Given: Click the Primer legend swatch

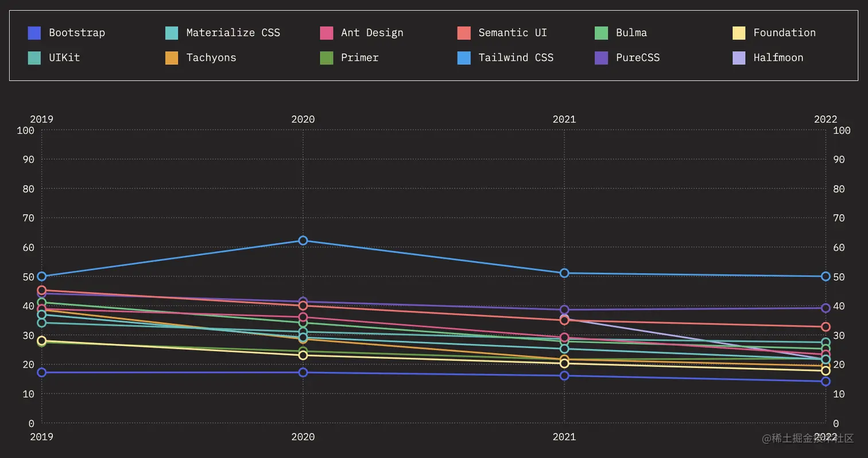Looking at the screenshot, I should 326,57.
